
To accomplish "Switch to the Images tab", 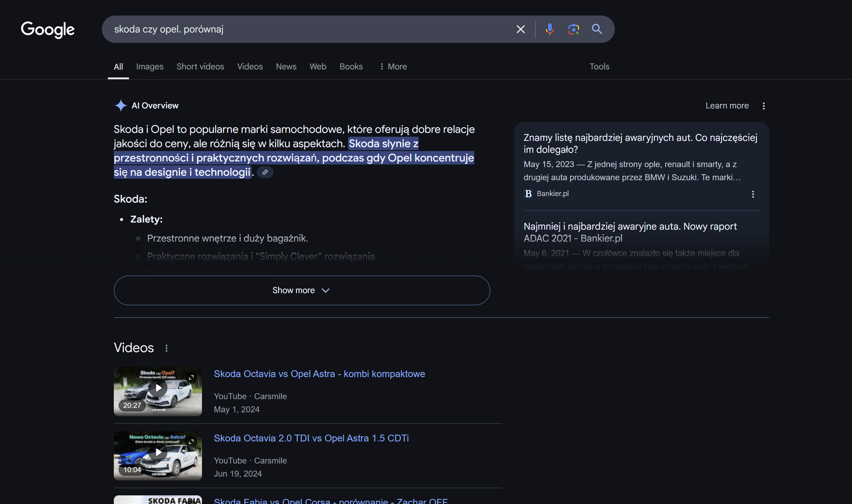I will click(150, 66).
